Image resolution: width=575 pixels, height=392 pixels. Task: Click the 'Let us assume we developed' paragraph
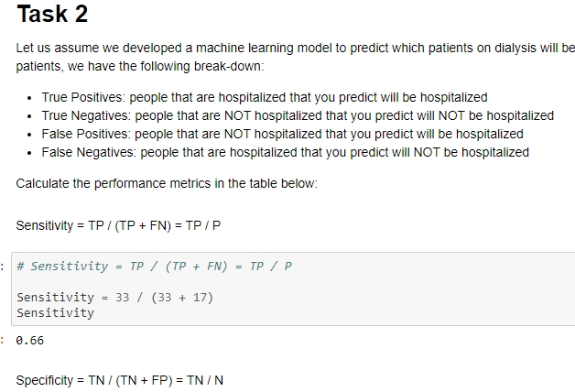click(295, 48)
